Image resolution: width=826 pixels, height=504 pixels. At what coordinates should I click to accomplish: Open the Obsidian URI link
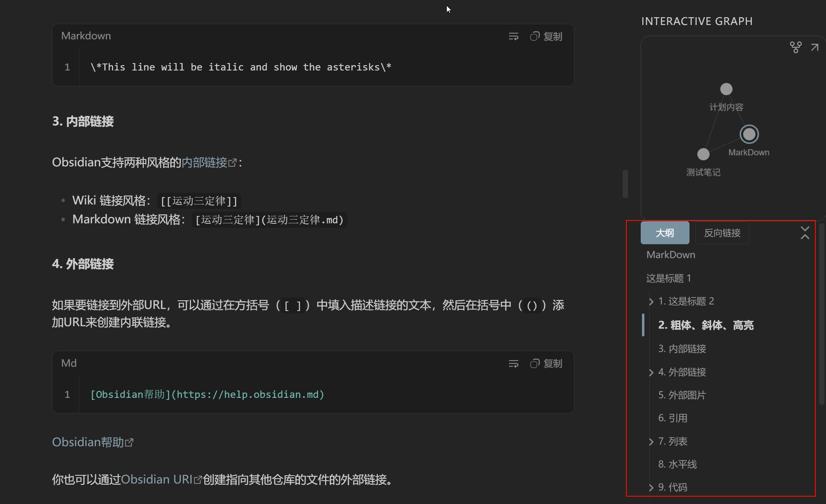pos(157,479)
